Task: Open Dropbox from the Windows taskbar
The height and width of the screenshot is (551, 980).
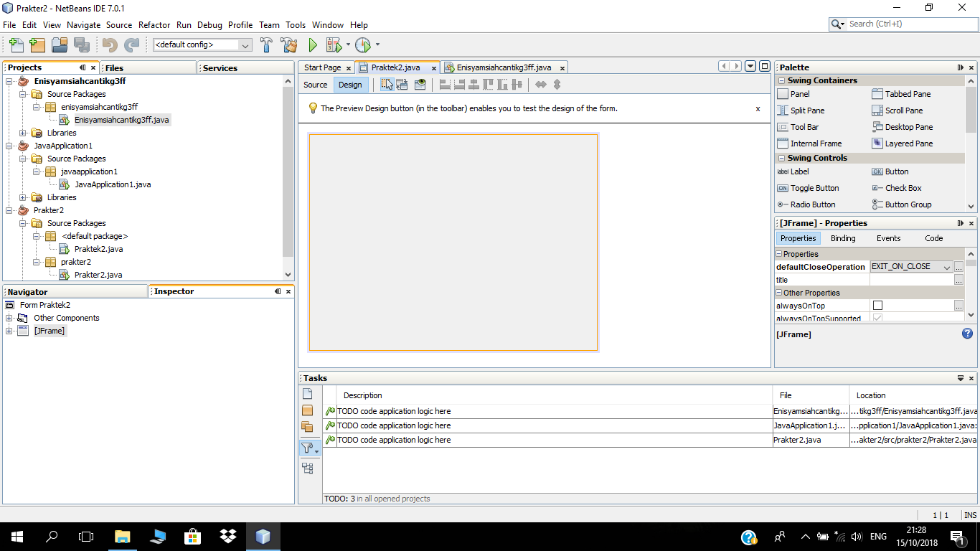Action: [227, 536]
